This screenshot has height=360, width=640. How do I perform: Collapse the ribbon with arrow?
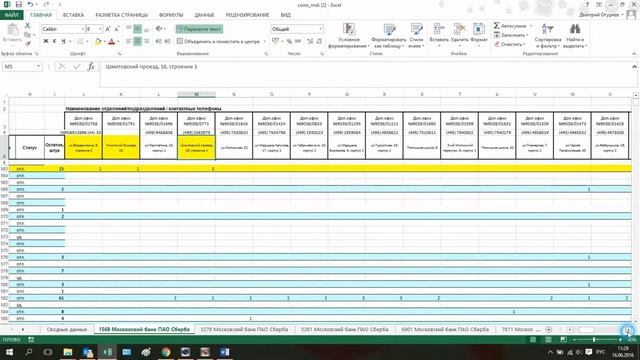point(634,54)
